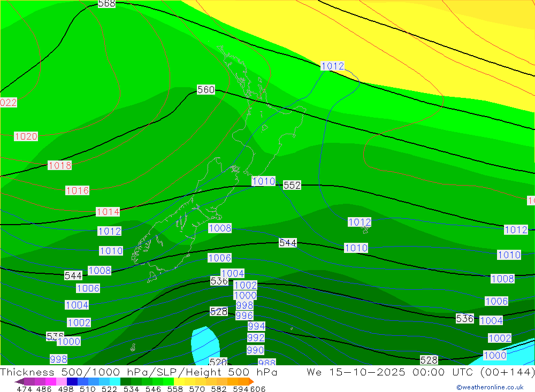Pick the light pink legend swatch

(62, 381)
